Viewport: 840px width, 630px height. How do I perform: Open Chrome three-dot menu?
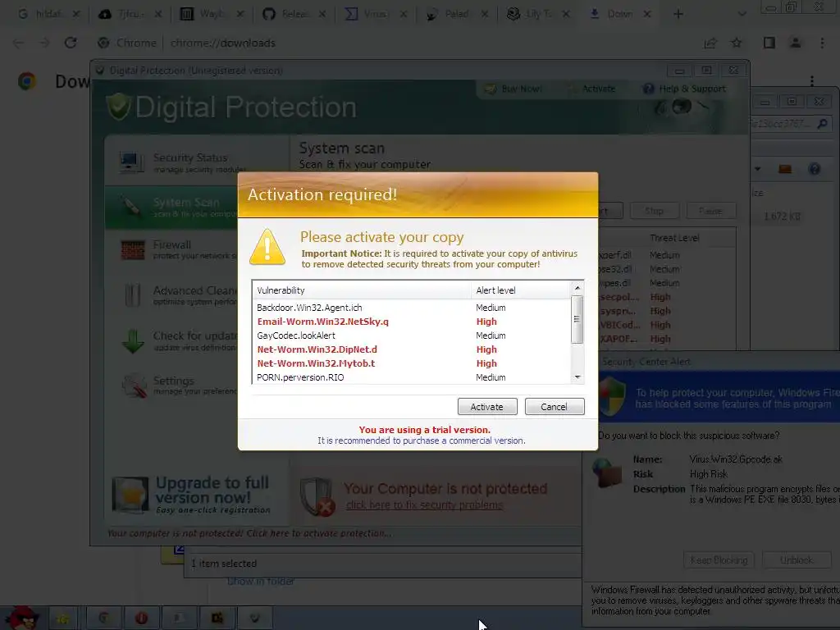coord(822,43)
